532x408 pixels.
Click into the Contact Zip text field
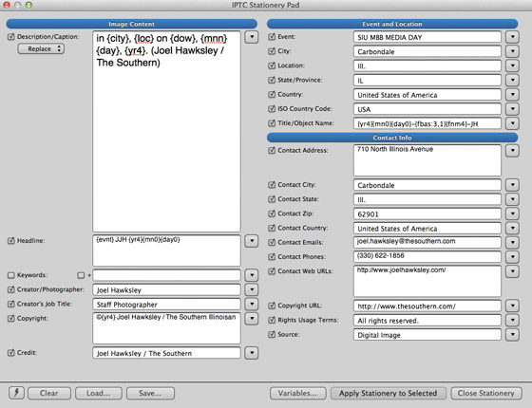[x=427, y=213]
